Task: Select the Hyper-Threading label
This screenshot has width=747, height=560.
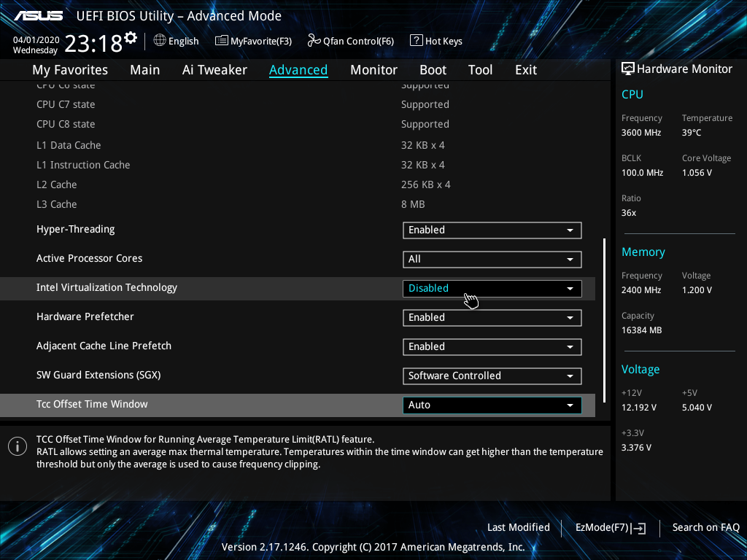Action: 75,229
